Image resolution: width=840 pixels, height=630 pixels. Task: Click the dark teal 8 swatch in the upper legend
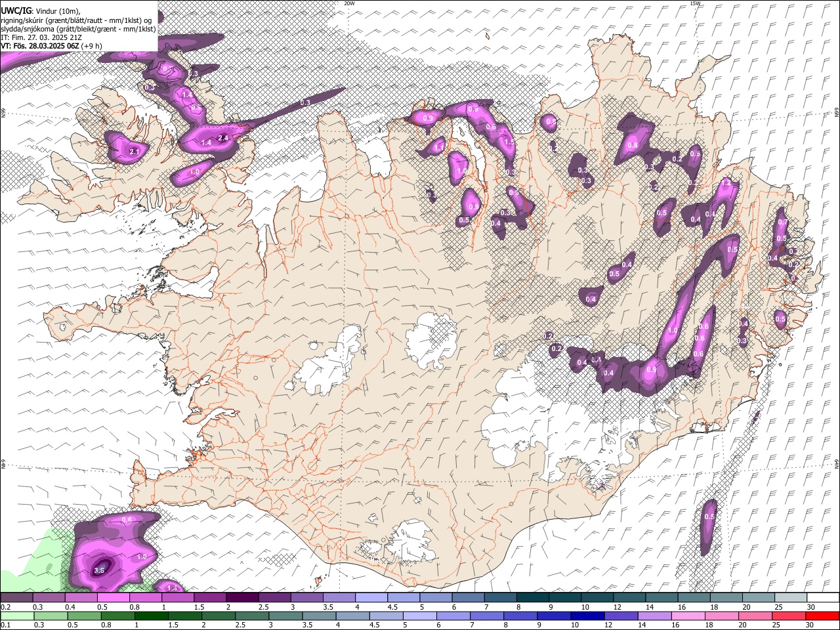(x=532, y=597)
